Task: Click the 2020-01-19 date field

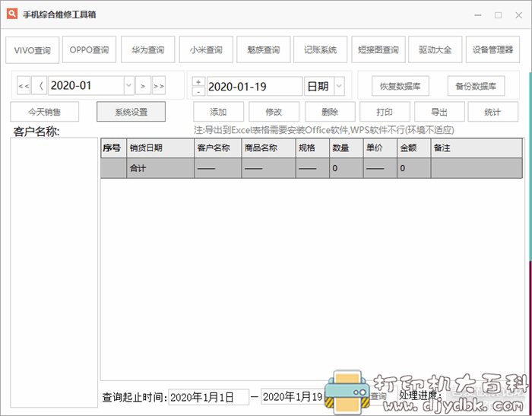Action: (x=255, y=86)
